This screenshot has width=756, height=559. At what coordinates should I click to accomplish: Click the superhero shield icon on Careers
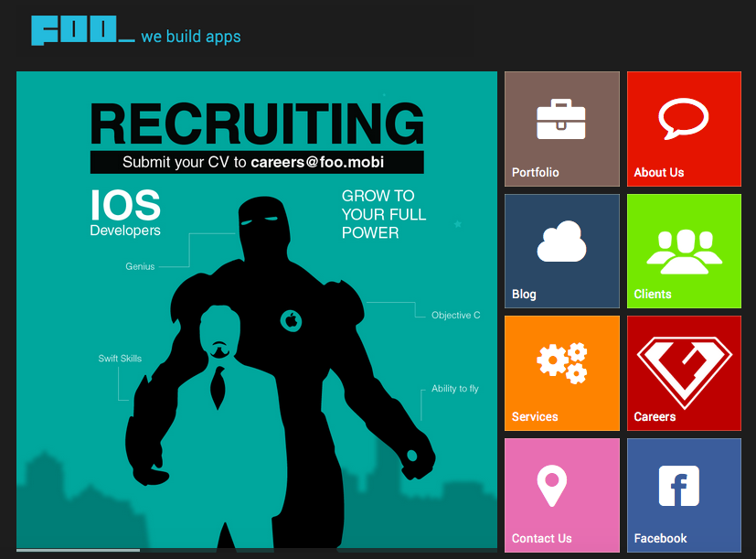[x=685, y=372]
